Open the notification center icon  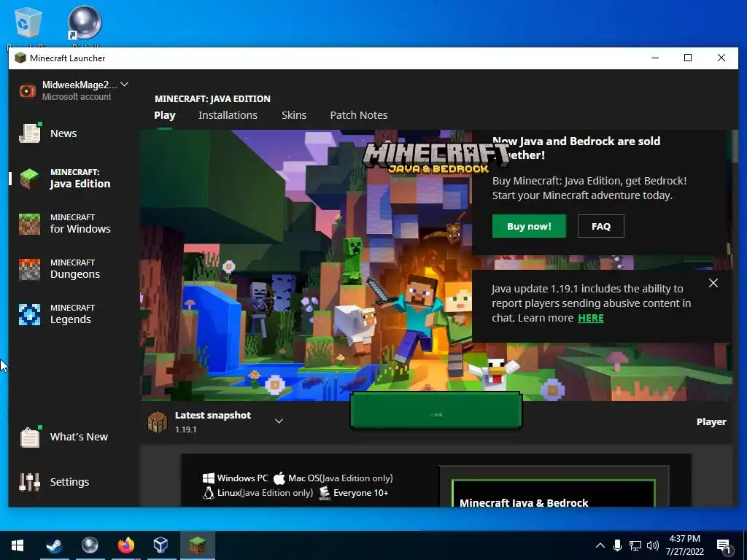coord(724,545)
